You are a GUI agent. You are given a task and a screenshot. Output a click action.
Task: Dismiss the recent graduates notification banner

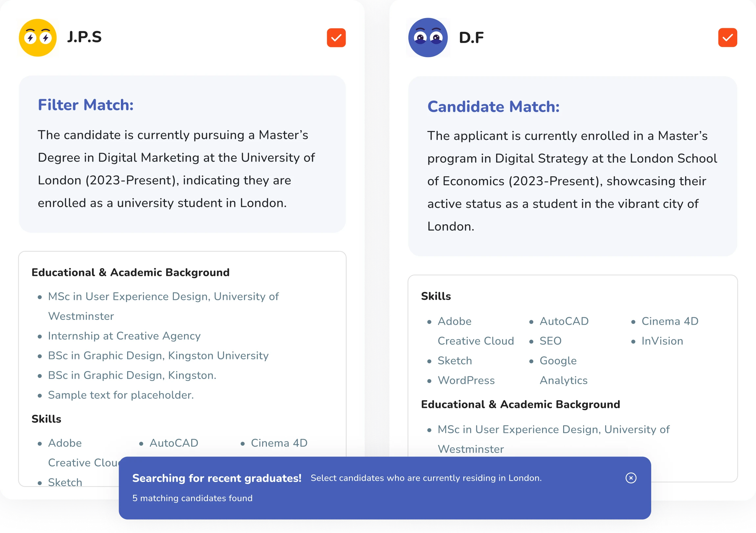click(631, 478)
